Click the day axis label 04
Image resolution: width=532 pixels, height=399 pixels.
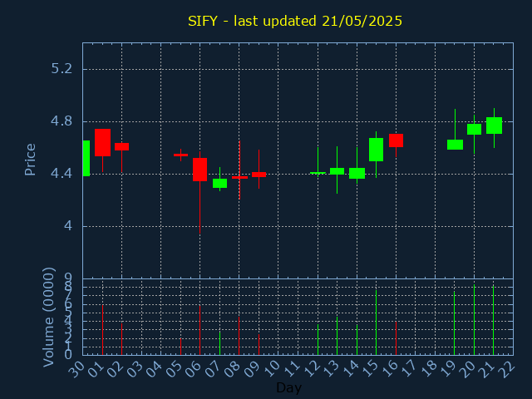click(155, 368)
